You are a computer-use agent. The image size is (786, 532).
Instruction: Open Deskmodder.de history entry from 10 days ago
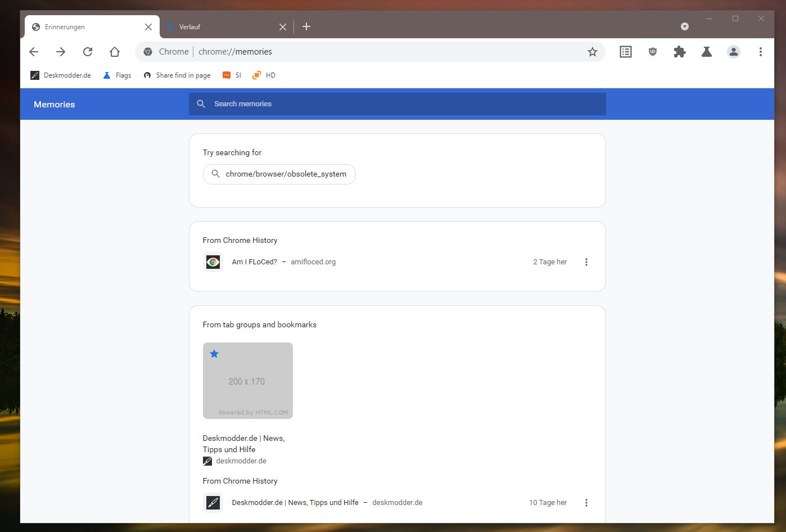click(x=295, y=503)
